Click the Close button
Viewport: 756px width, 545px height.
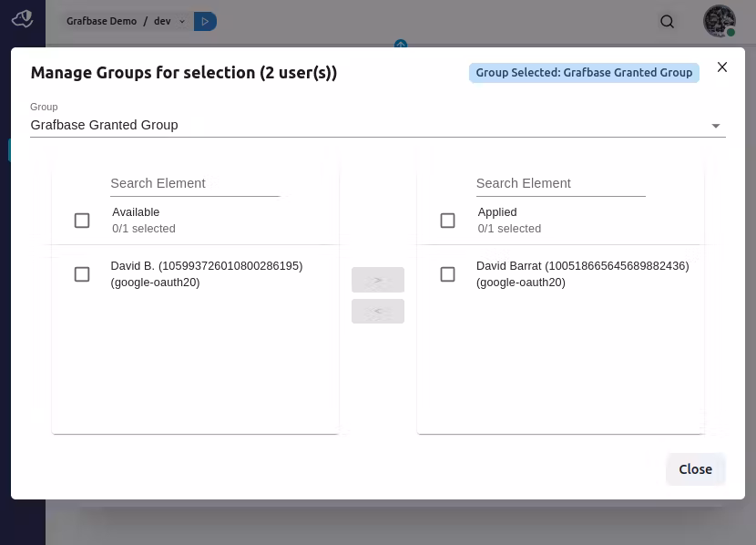pos(695,469)
